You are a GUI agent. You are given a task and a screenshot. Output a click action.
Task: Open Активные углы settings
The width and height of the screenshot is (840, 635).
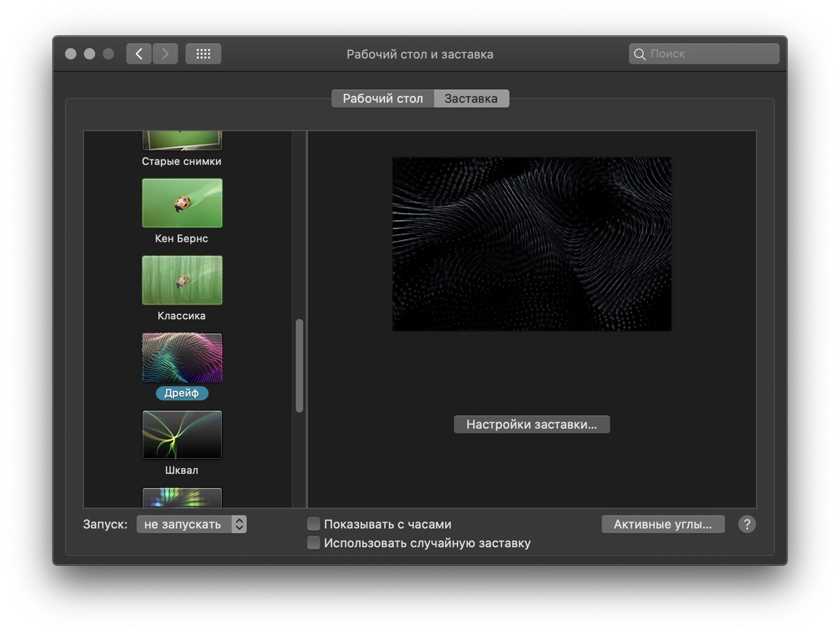pos(663,524)
